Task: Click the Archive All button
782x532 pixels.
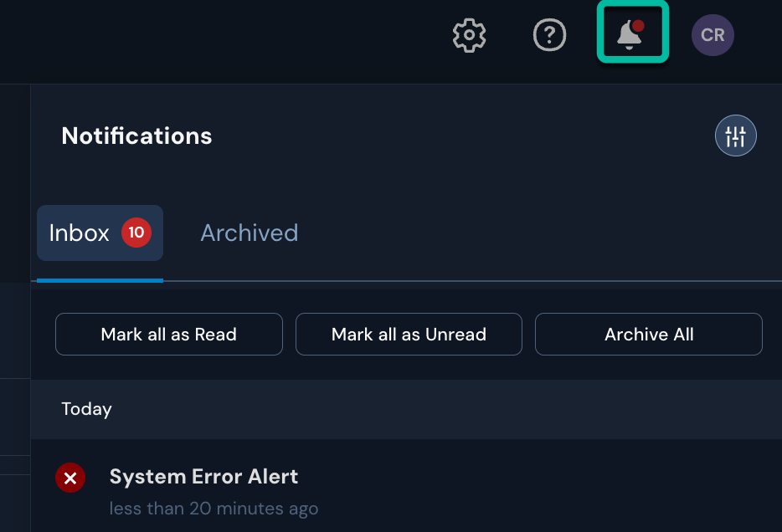Action: (x=648, y=334)
